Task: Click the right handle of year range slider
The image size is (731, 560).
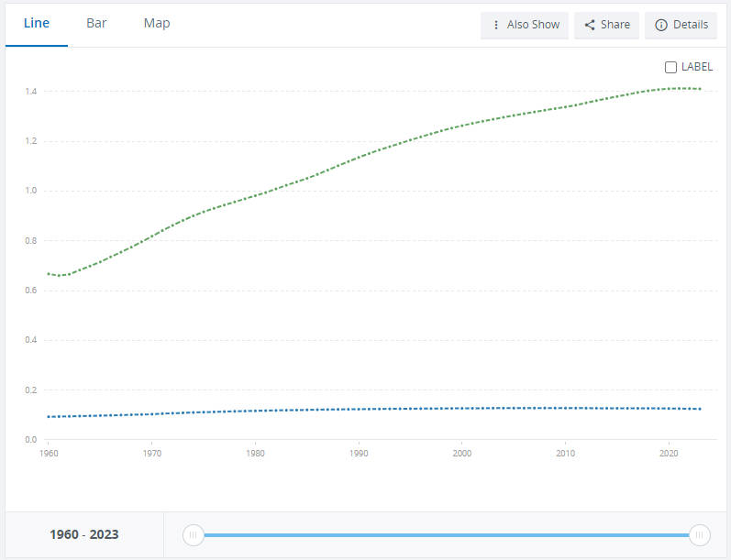Action: coord(699,535)
